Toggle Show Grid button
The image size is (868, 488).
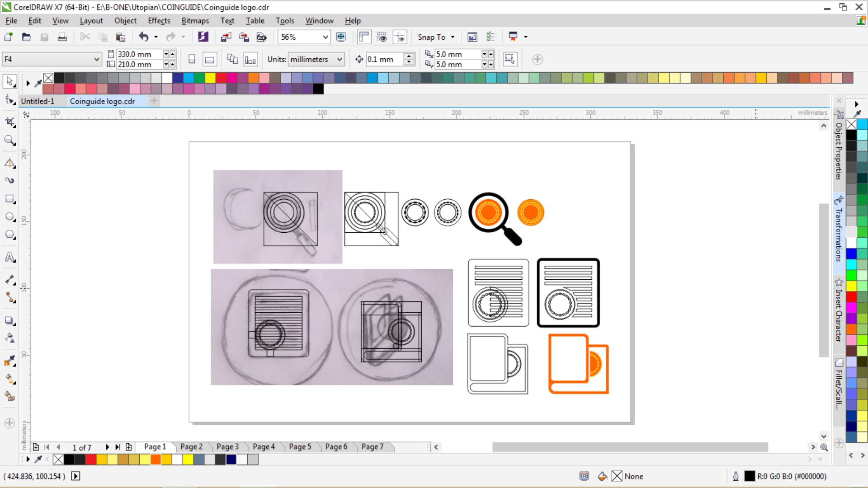click(382, 37)
